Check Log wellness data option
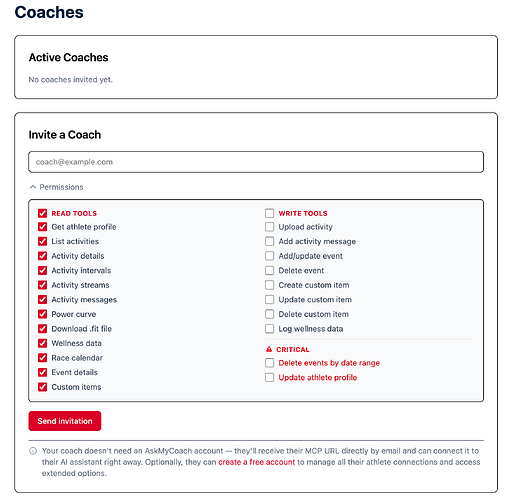Screen dimensions: 513x500 click(270, 329)
